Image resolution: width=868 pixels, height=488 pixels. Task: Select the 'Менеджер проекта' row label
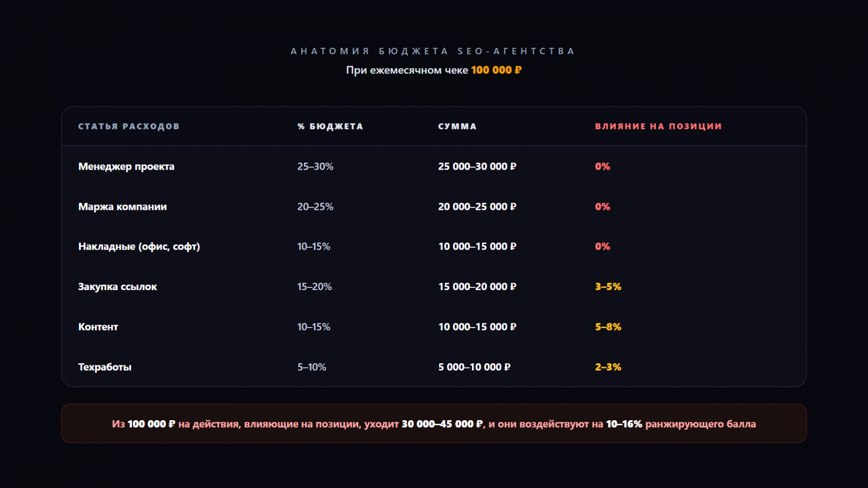[x=126, y=166]
